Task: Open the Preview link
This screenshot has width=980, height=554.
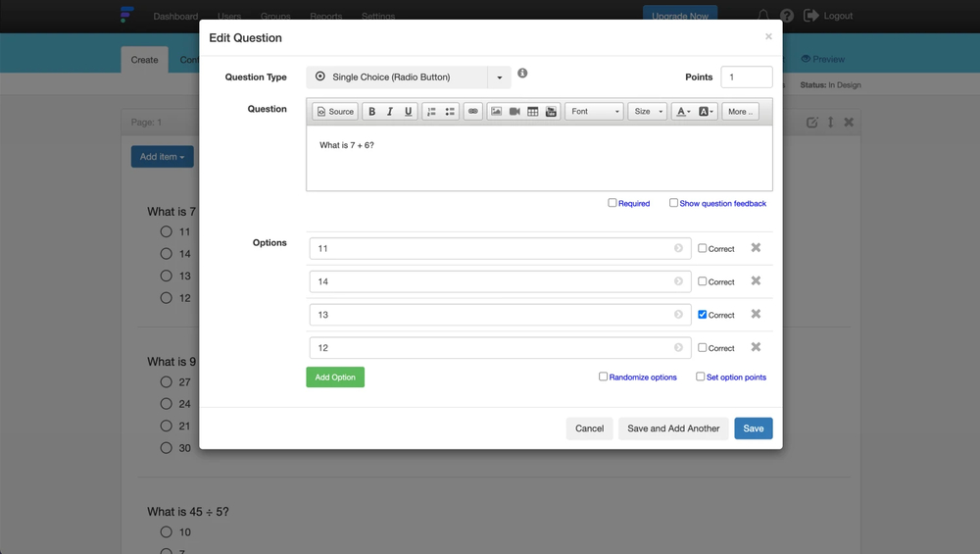Action: click(822, 59)
